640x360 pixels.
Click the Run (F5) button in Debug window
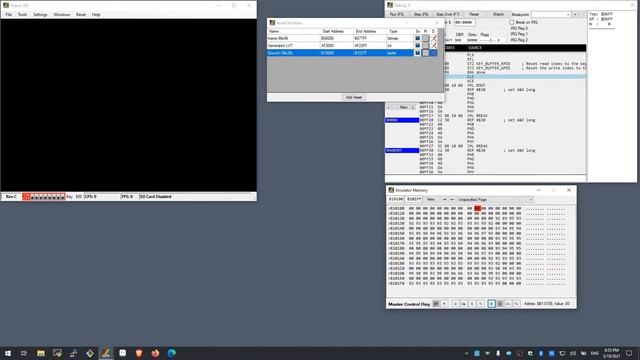coord(396,14)
